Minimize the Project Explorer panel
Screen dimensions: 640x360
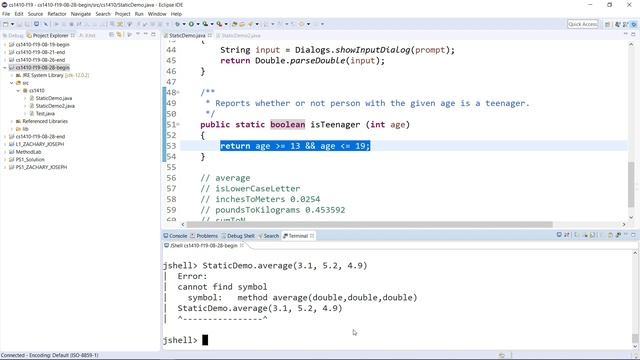tap(145, 35)
